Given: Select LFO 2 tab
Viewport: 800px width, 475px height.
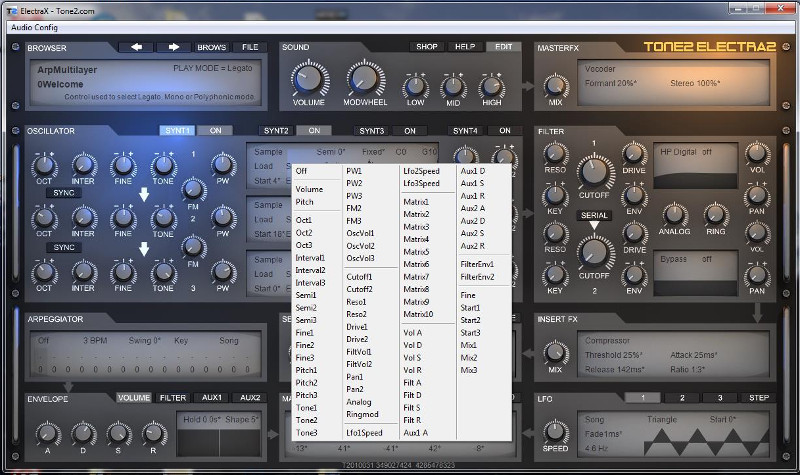Looking at the screenshot, I should [682, 397].
